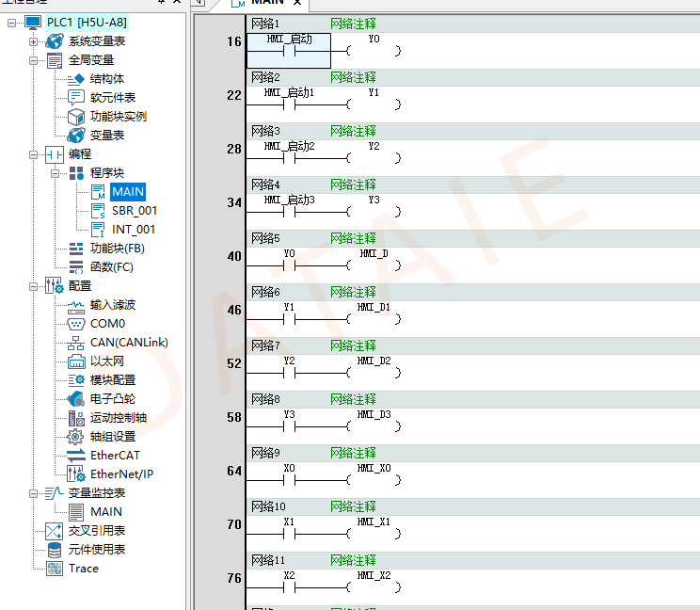Click the 网络注释 comment of 网络1
This screenshot has height=610, width=700.
pyautogui.click(x=353, y=24)
